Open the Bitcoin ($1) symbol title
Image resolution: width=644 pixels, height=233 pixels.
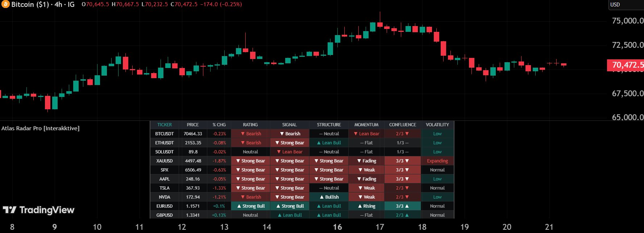click(30, 5)
